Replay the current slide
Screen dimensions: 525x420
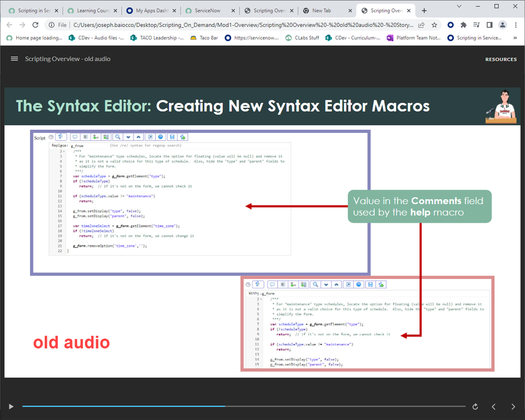tap(475, 406)
